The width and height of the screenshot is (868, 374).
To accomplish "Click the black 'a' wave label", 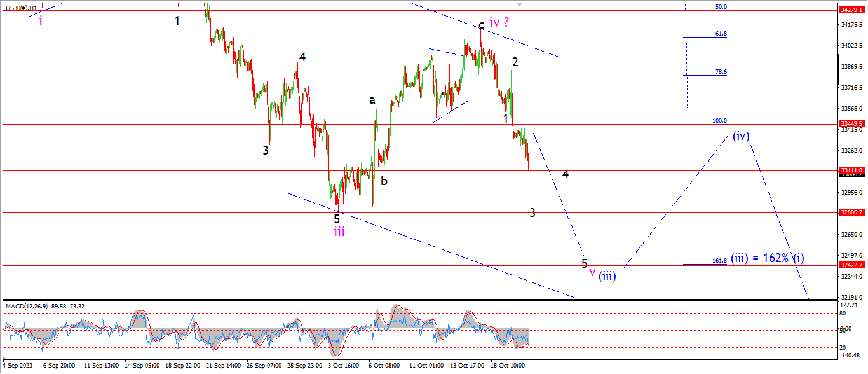I will pos(372,100).
